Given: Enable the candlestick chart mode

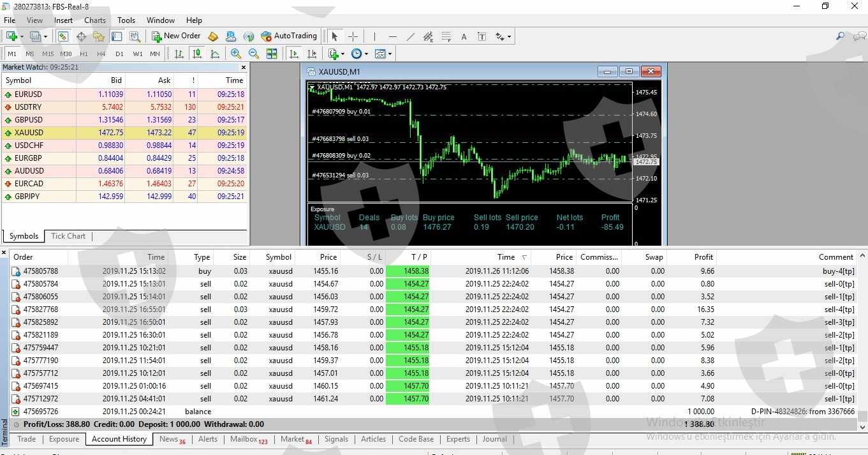Looking at the screenshot, I should pyautogui.click(x=197, y=54).
